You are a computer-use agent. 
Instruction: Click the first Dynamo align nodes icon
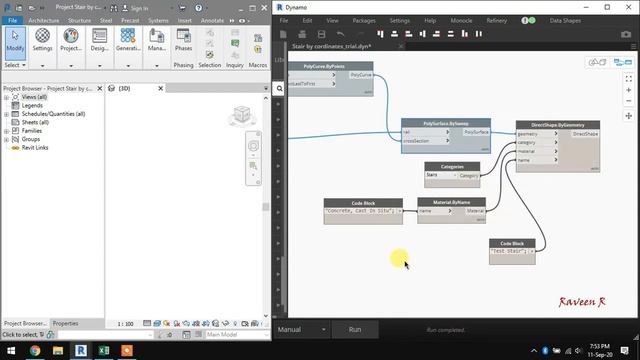point(380,34)
